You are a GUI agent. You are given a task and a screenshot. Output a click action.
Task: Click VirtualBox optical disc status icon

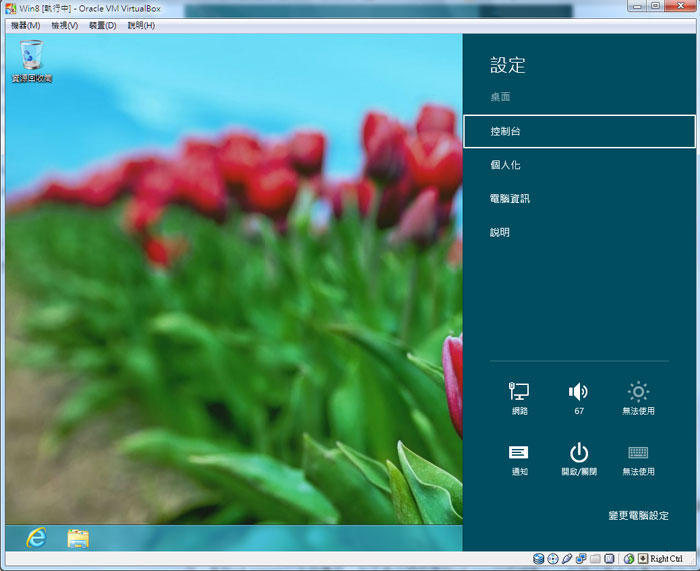[x=553, y=558]
